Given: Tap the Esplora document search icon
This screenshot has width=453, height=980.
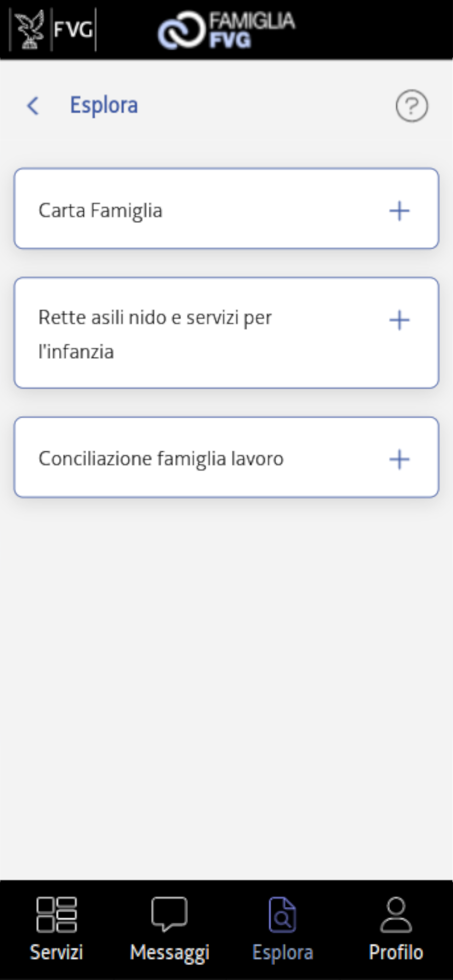Looking at the screenshot, I should click(x=282, y=914).
